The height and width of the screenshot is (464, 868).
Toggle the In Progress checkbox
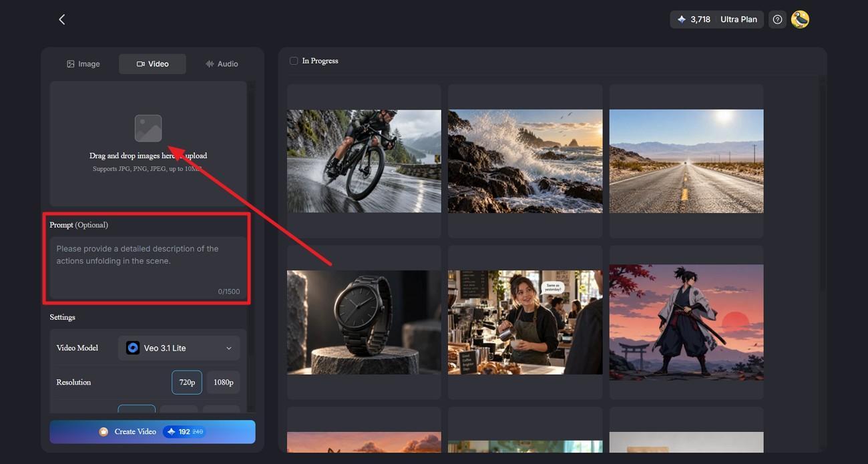pos(293,61)
